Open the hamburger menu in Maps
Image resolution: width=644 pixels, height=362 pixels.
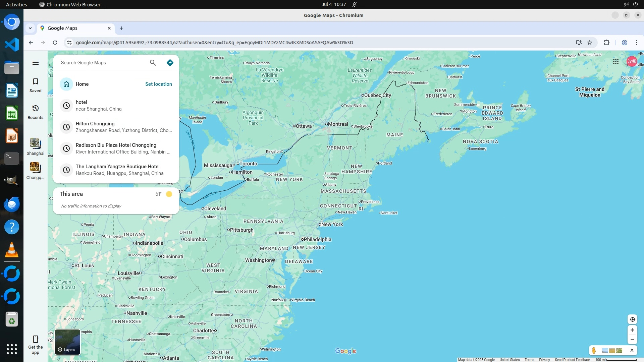[36, 63]
